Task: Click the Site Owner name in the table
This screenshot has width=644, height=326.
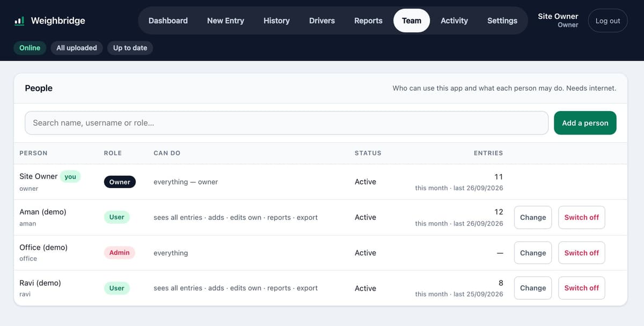Action: (38, 176)
